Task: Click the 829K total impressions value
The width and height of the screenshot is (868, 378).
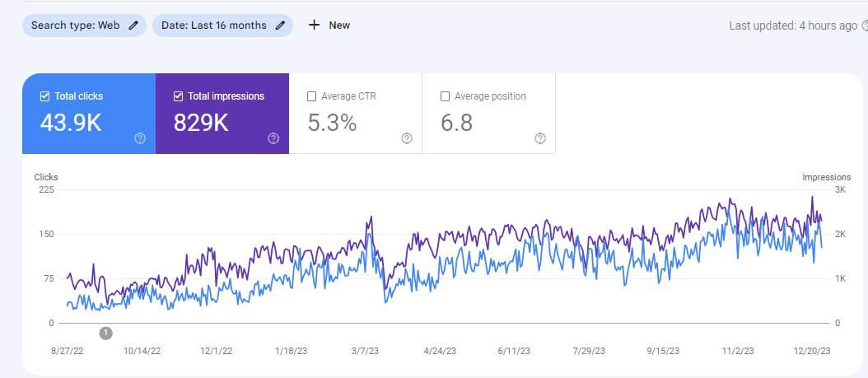Action: [201, 123]
